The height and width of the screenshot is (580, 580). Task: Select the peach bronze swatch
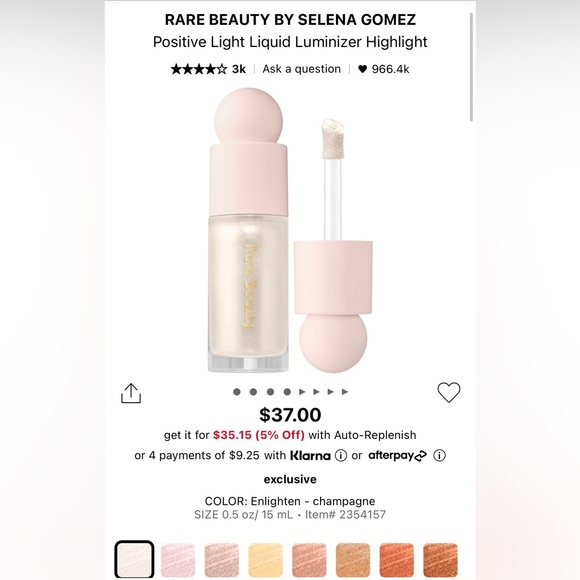(309, 560)
